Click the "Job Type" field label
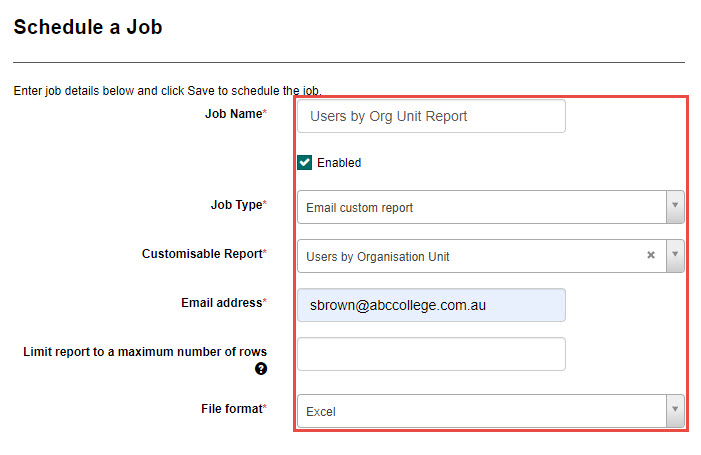The image size is (701, 455). [235, 205]
